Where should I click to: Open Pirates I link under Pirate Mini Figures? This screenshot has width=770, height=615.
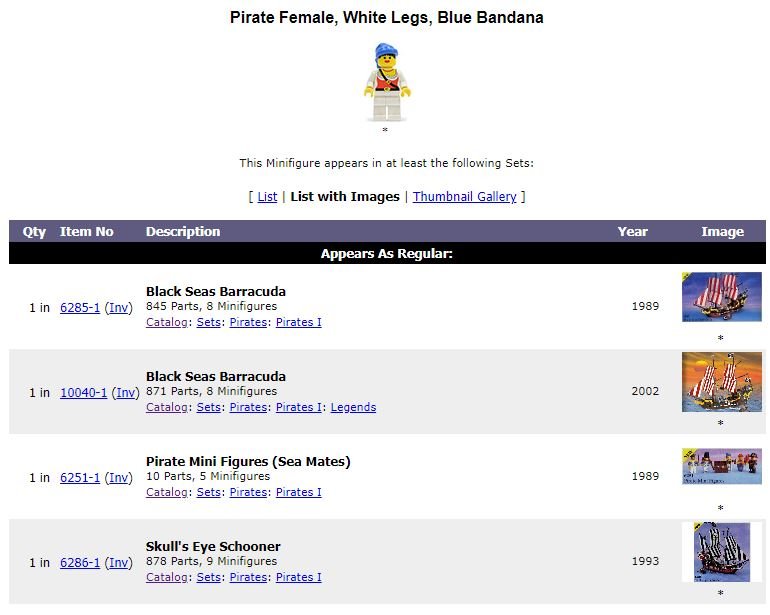click(299, 492)
